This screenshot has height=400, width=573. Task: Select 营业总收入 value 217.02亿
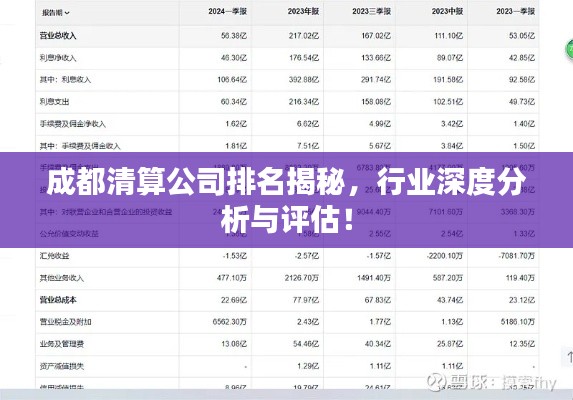(304, 36)
